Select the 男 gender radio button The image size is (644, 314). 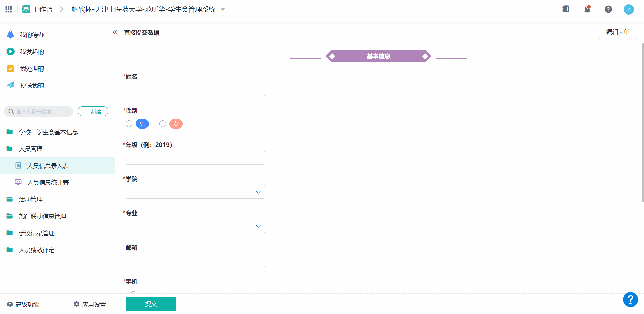[x=129, y=124]
